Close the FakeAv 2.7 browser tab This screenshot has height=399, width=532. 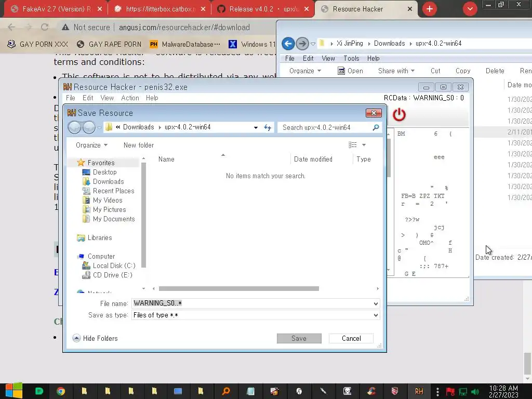[99, 9]
